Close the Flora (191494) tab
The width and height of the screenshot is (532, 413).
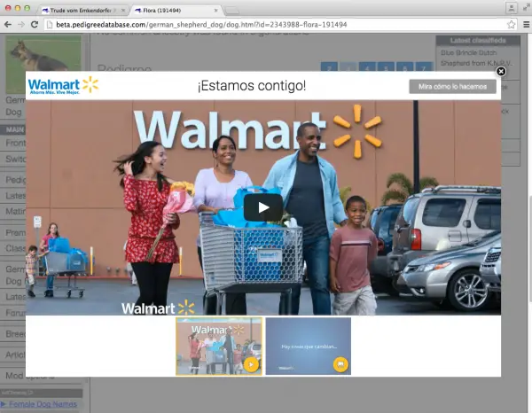215,11
